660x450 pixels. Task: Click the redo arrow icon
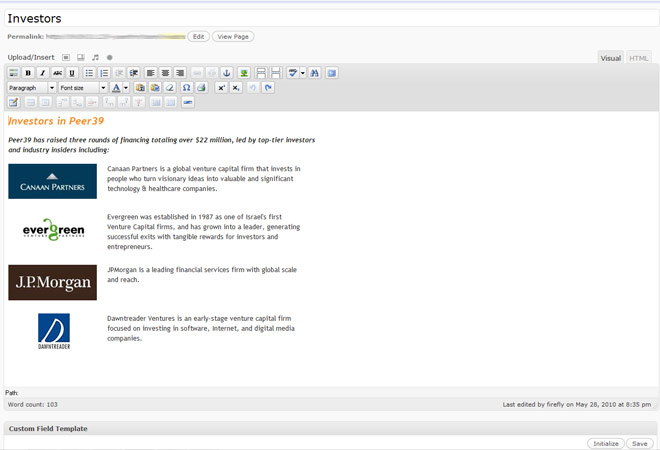click(x=268, y=88)
